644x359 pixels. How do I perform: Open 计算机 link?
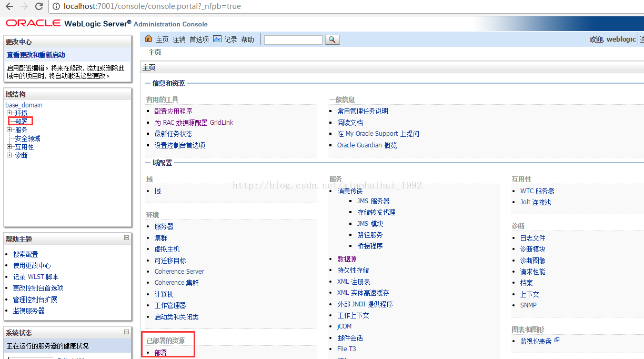click(164, 294)
